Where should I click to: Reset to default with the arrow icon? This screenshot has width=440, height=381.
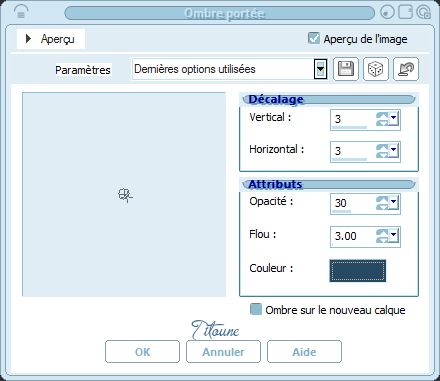click(406, 69)
